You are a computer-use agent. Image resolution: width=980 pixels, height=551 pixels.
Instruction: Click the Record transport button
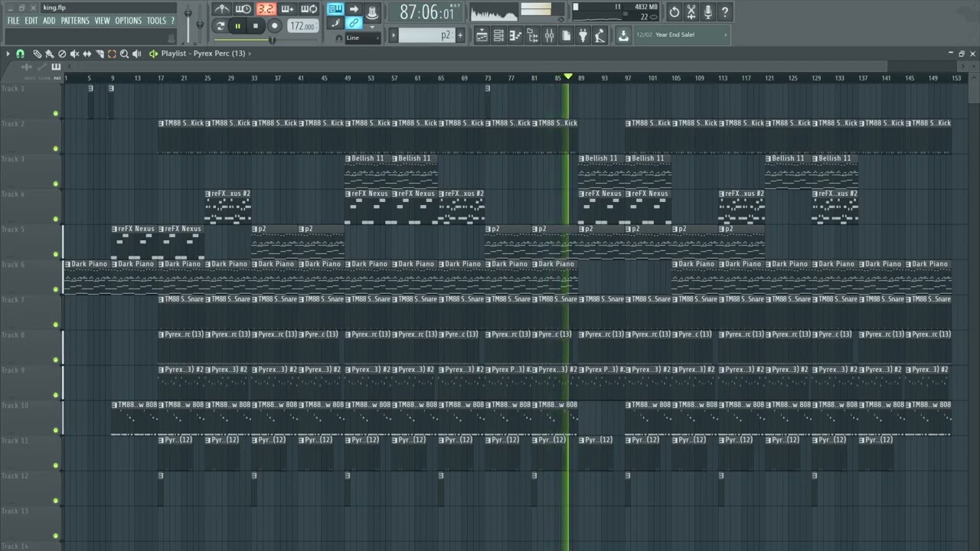pos(274,26)
